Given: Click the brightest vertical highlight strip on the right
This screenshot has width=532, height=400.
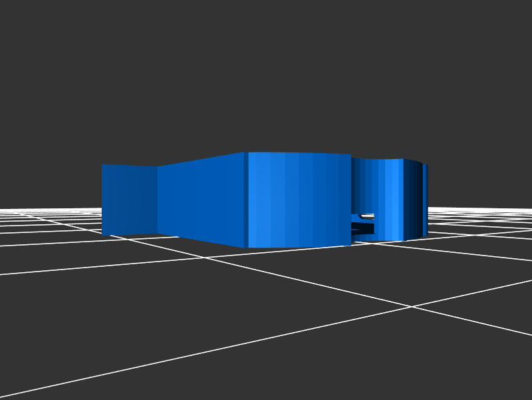Looking at the screenshot, I should 397,198.
